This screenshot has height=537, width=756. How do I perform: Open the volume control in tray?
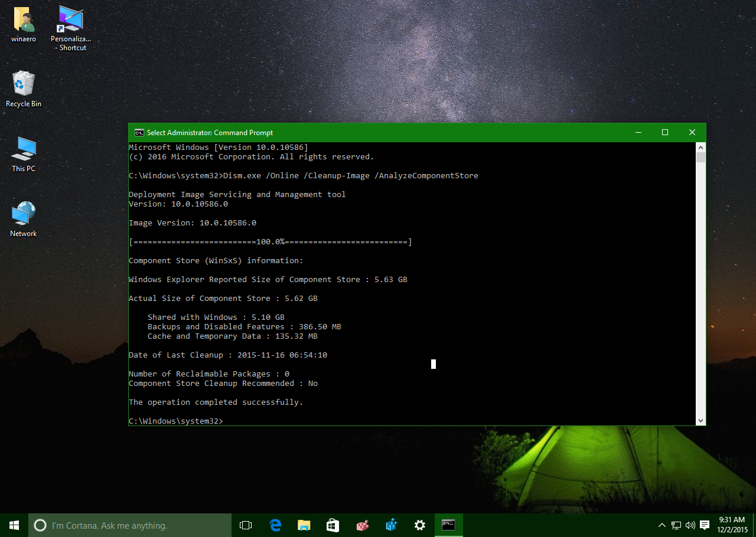(x=690, y=525)
